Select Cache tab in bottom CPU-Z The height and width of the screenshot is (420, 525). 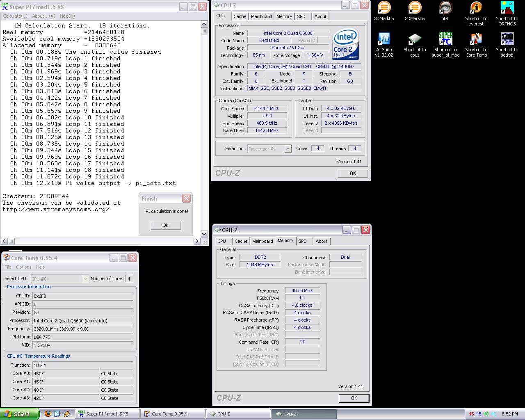click(241, 241)
